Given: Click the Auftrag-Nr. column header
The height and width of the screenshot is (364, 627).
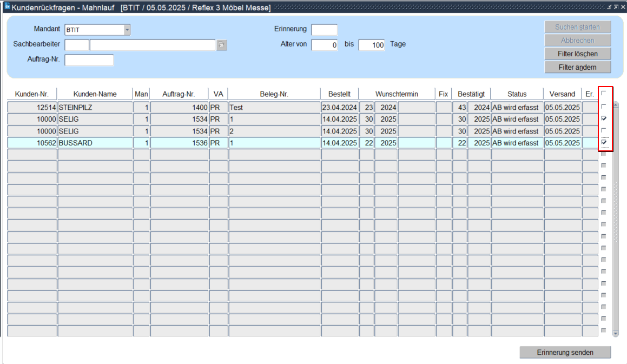Looking at the screenshot, I should (x=179, y=94).
